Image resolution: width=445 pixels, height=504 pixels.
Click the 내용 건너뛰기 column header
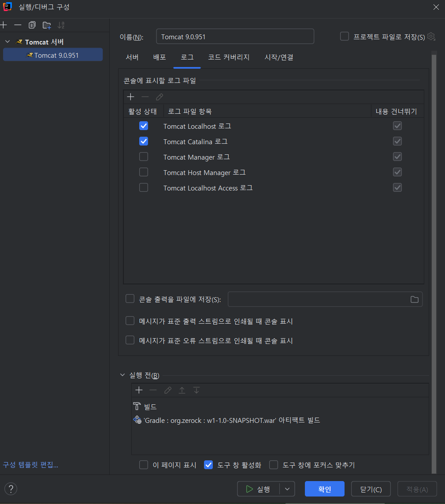[396, 111]
